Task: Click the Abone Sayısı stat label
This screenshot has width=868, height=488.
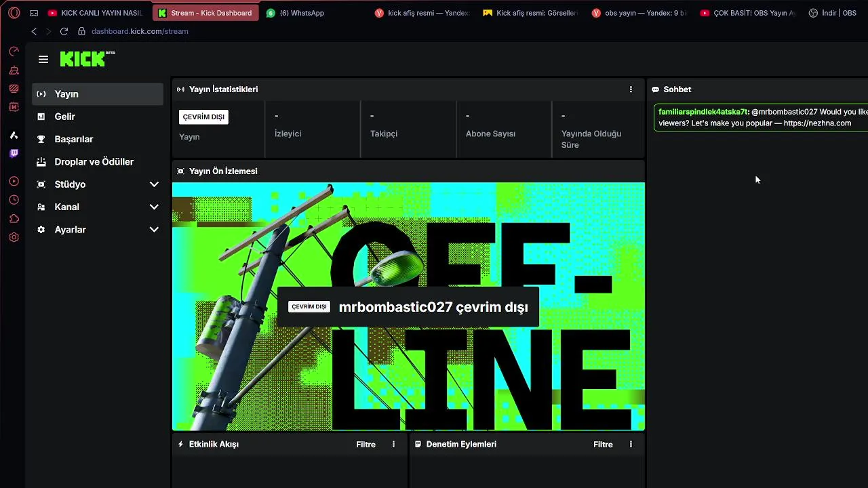Action: 490,134
